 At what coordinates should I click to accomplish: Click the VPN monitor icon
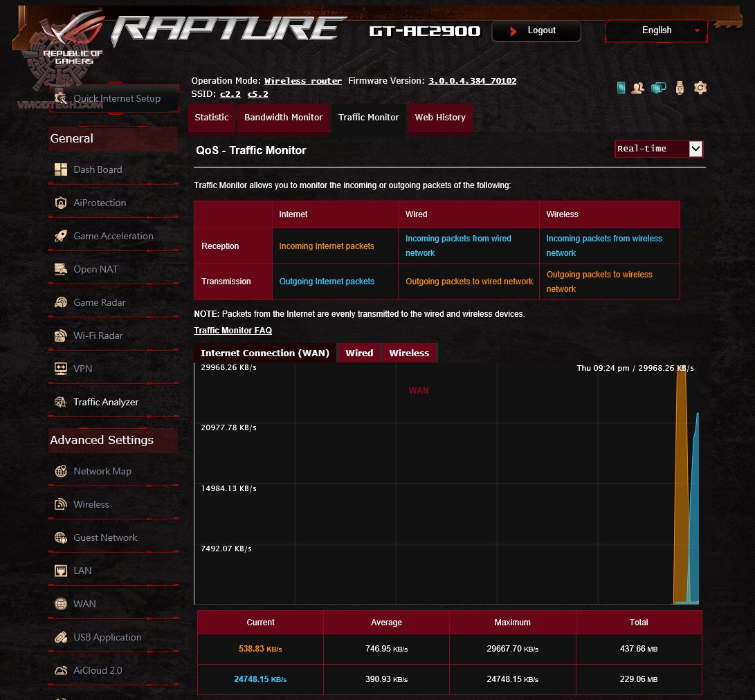click(x=61, y=369)
